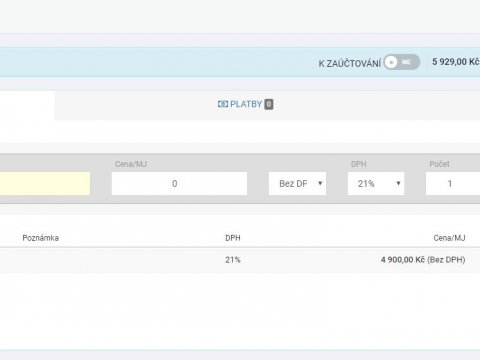Click the Cena/MJ label above input
This screenshot has width=480, height=360.
(131, 164)
